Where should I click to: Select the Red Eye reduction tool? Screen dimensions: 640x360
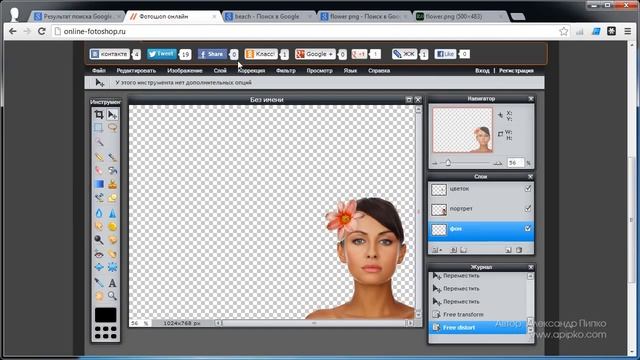click(99, 254)
